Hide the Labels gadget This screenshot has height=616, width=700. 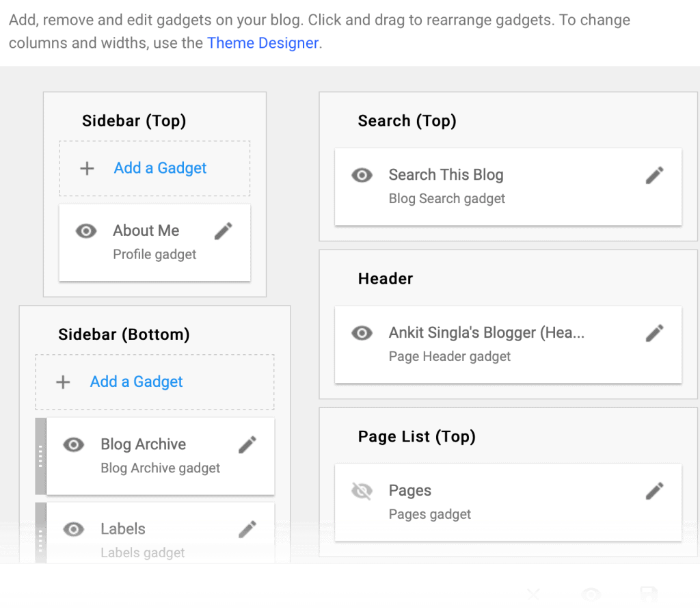click(x=73, y=528)
